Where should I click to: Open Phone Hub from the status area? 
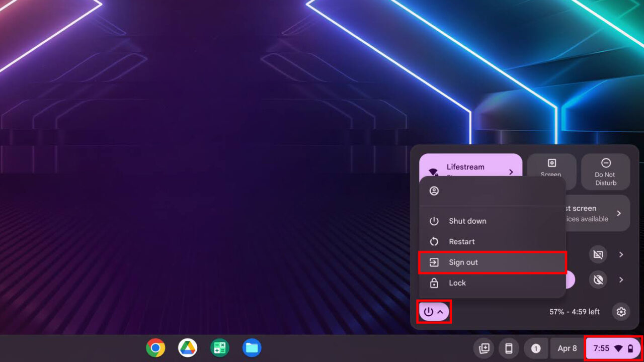point(508,348)
